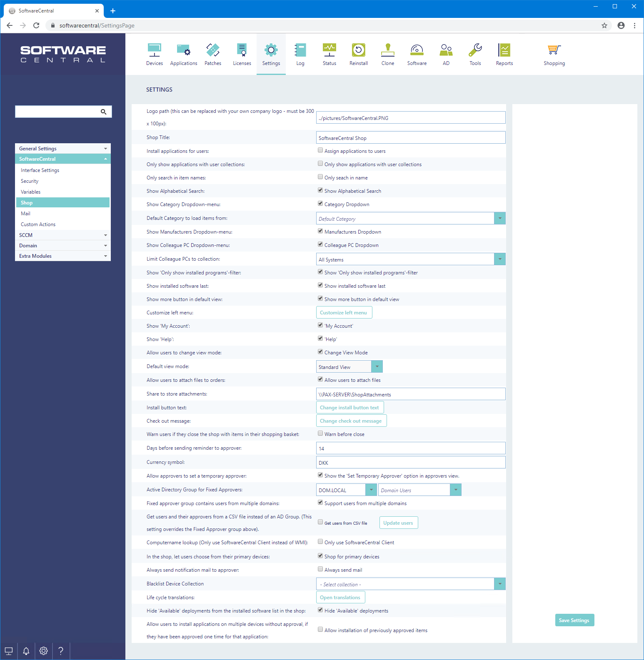Open the Reports icon
Screen dimensions: 644x660
(504, 50)
